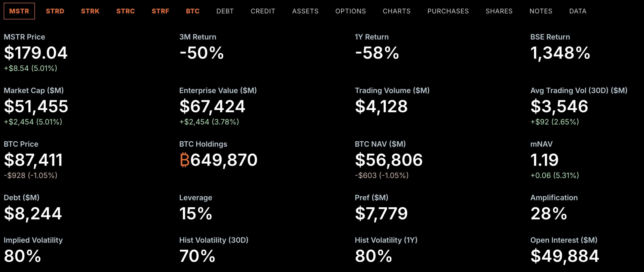Viewport: 644px width, 272px height.
Task: Select the SHARES tab
Action: 499,11
